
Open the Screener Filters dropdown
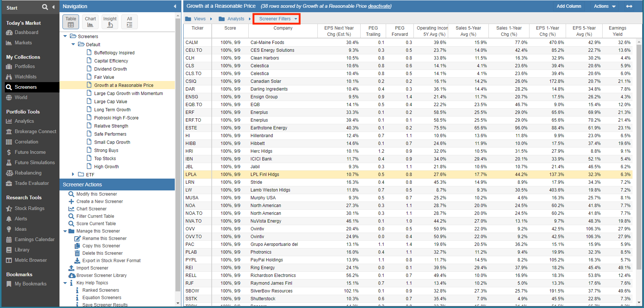point(276,19)
